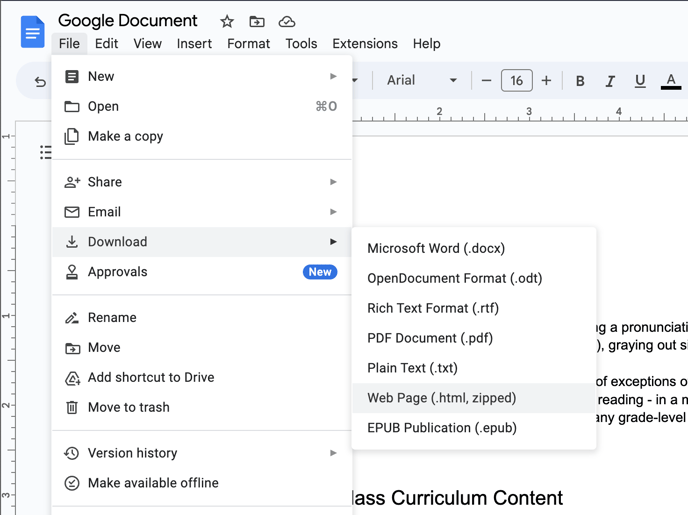Select the Move menu entry
Screen dimensions: 688x515
202,347
